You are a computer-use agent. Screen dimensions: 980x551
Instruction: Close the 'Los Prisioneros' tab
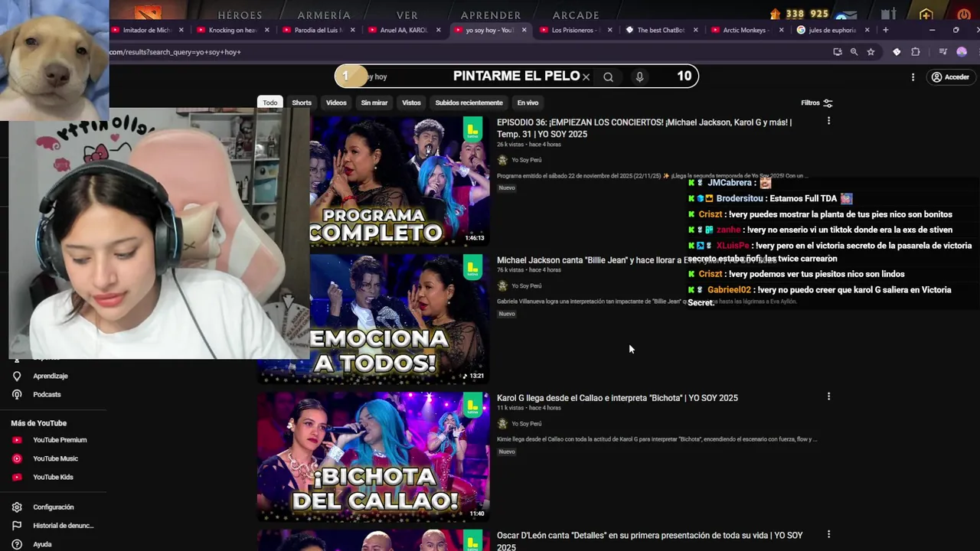coord(610,30)
